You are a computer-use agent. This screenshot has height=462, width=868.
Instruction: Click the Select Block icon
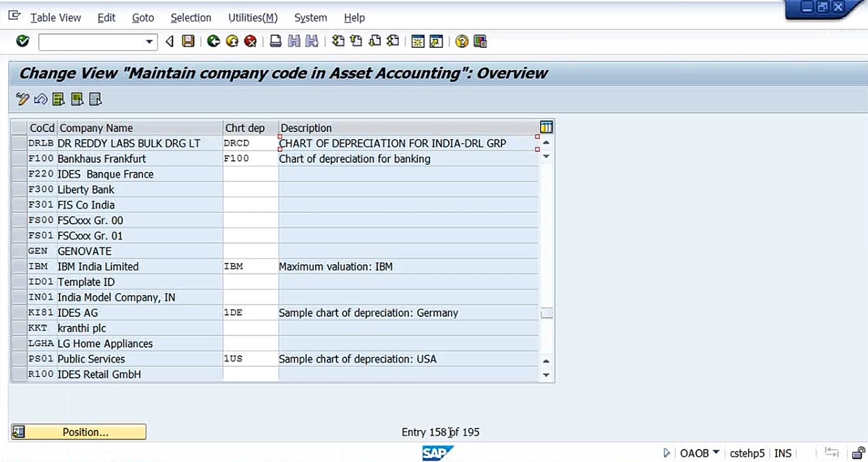point(77,99)
